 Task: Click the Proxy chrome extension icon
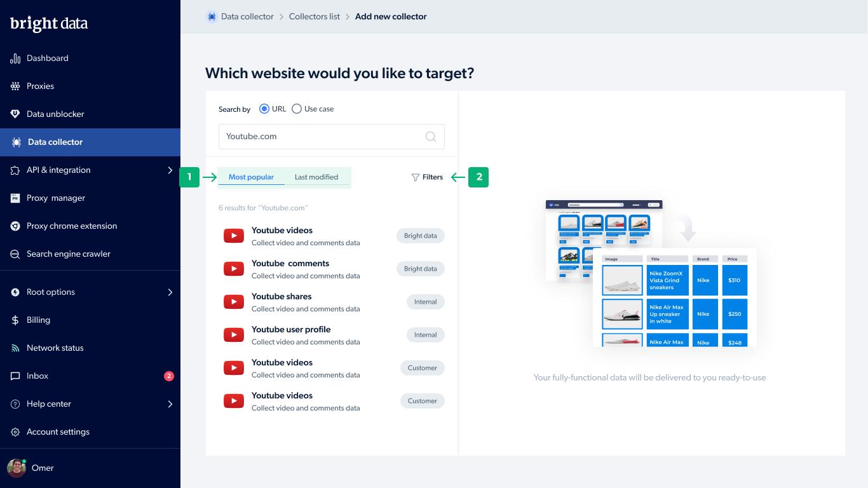coord(15,226)
